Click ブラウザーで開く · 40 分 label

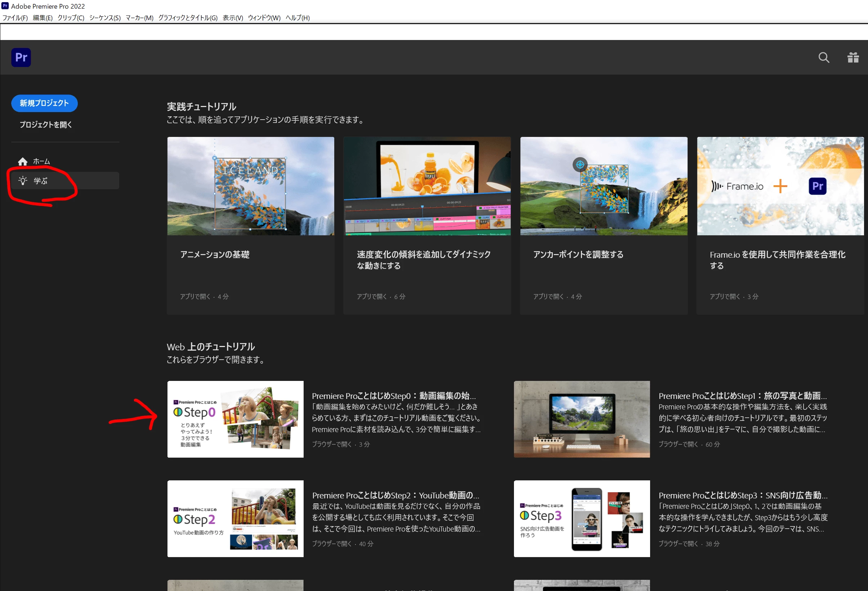pyautogui.click(x=343, y=543)
